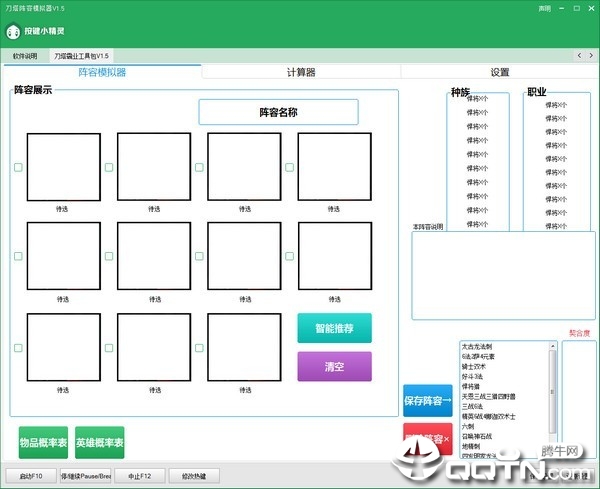Tick the checkbox beside the third-row third hero slot

click(199, 348)
